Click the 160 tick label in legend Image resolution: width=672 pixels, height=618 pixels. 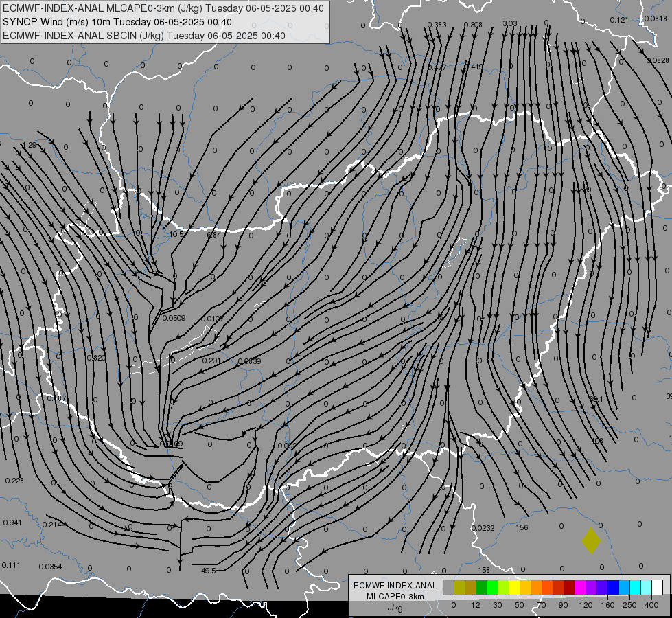pyautogui.click(x=607, y=605)
